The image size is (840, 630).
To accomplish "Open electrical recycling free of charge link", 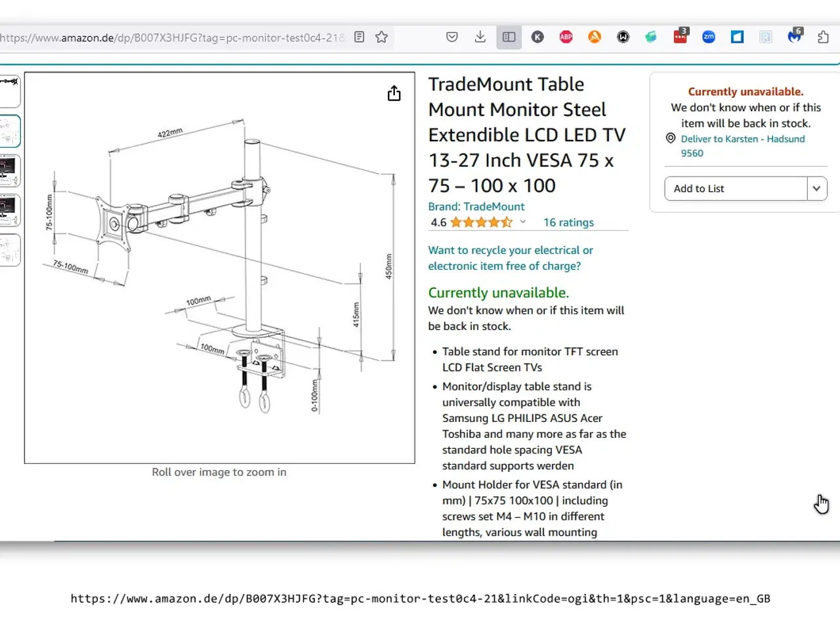I will (x=511, y=258).
